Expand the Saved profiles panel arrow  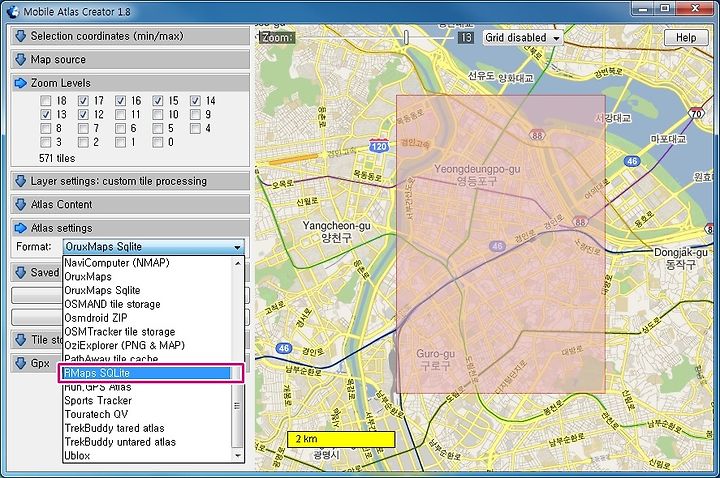[21, 272]
